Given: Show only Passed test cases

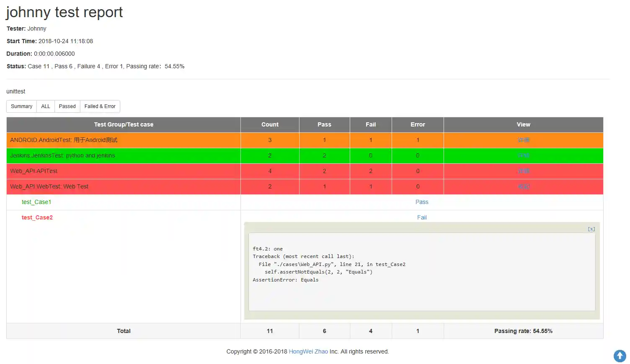Looking at the screenshot, I should pos(67,106).
